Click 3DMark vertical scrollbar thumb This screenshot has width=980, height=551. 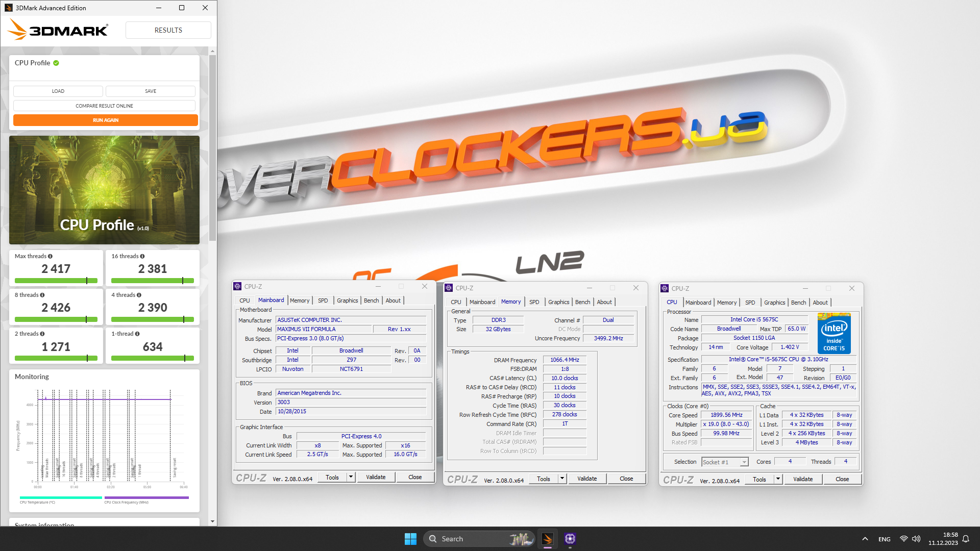tap(212, 148)
